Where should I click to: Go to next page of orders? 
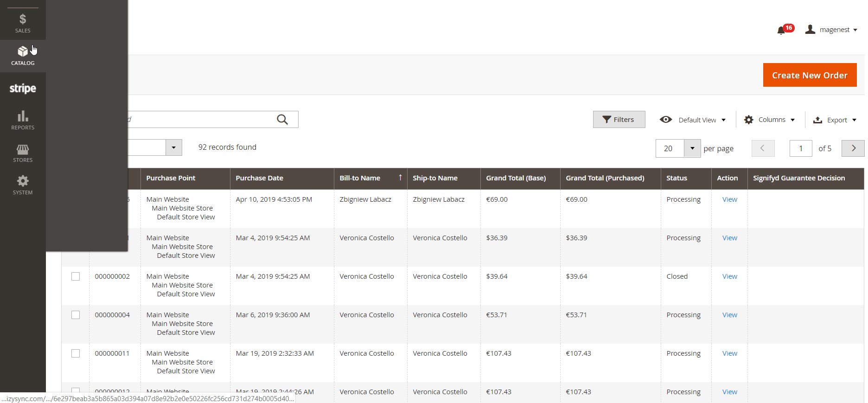(x=853, y=148)
